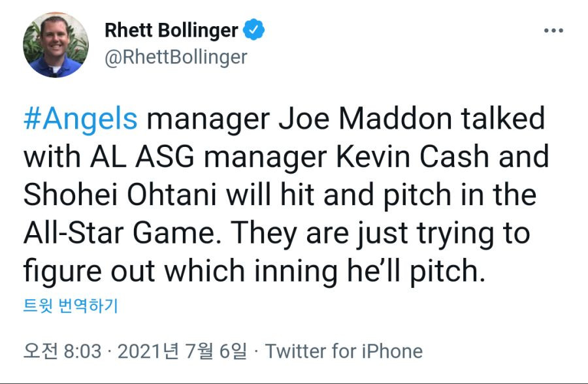This screenshot has height=384, width=588.
Task: Click the words All-Star Game in tweet
Action: 122,232
